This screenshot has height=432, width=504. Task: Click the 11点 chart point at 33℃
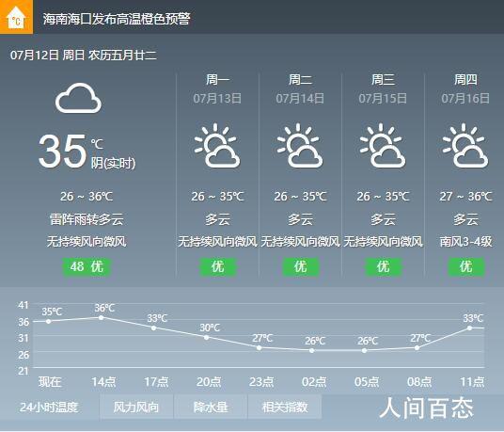(469, 328)
